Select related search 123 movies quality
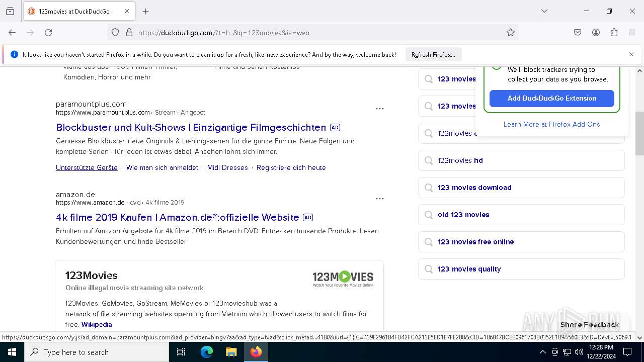This screenshot has height=362, width=644. click(x=521, y=269)
